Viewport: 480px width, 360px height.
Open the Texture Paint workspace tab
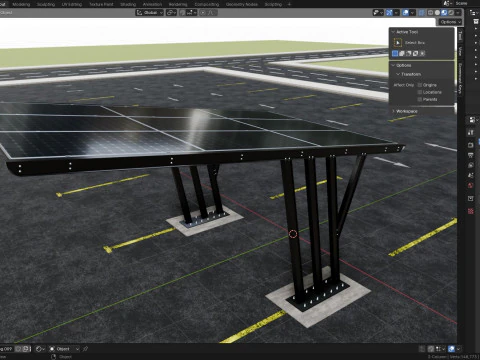pos(101,4)
